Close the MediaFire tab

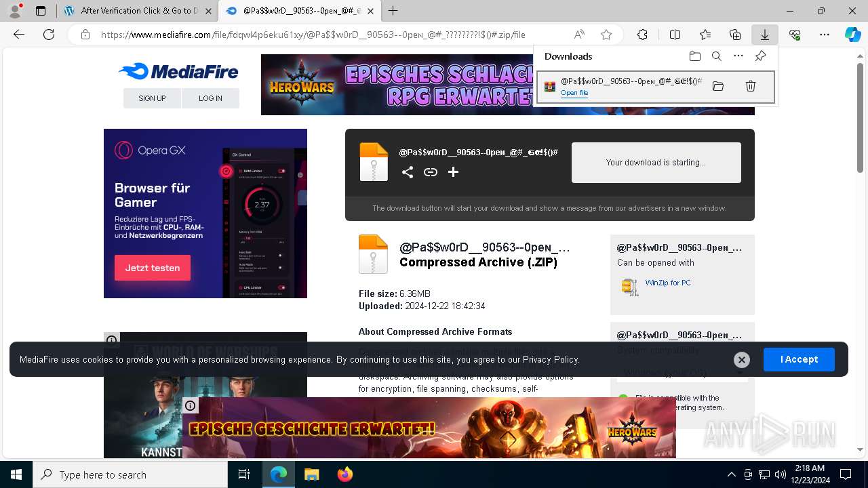click(370, 11)
